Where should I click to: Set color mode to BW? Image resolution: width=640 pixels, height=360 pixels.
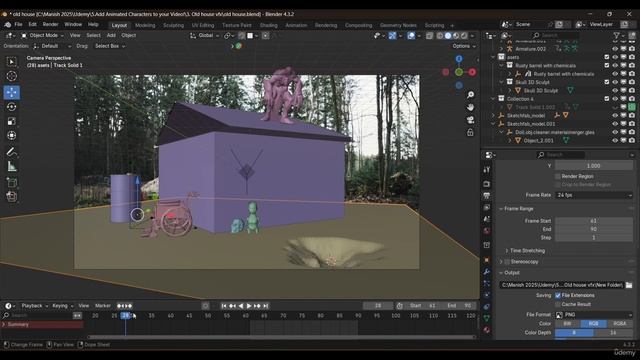[x=567, y=324]
